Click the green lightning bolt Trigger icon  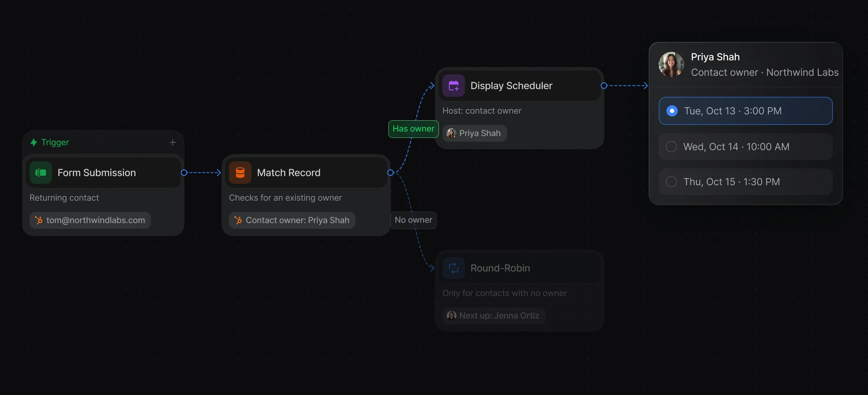click(34, 142)
